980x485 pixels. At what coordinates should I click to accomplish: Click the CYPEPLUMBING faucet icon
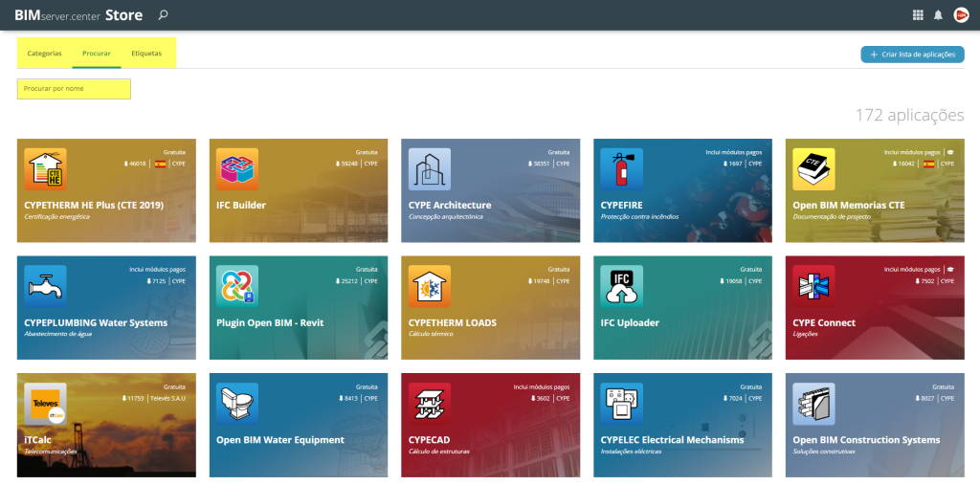click(45, 286)
